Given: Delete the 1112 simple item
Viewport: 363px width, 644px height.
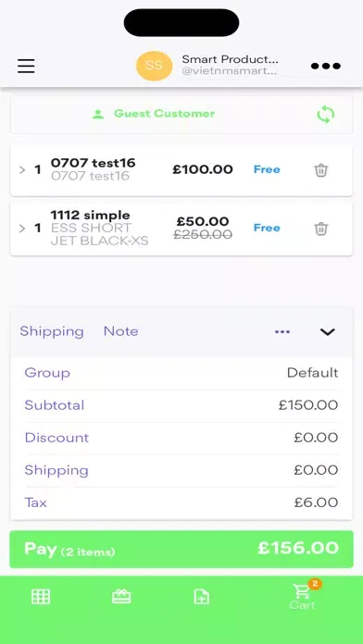Looking at the screenshot, I should (321, 229).
